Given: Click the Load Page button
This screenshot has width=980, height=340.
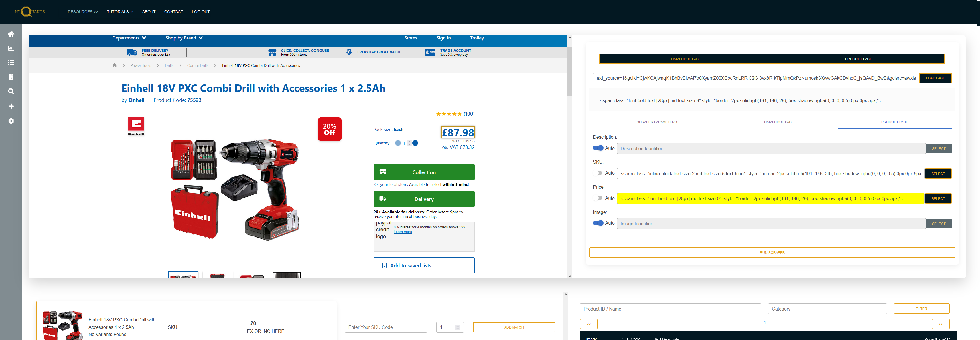Looking at the screenshot, I should point(936,78).
